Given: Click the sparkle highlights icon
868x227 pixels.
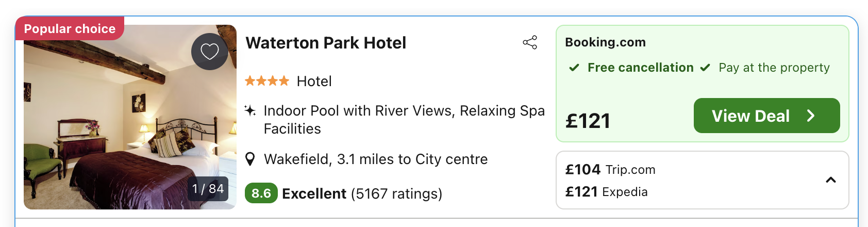Looking at the screenshot, I should [x=250, y=110].
